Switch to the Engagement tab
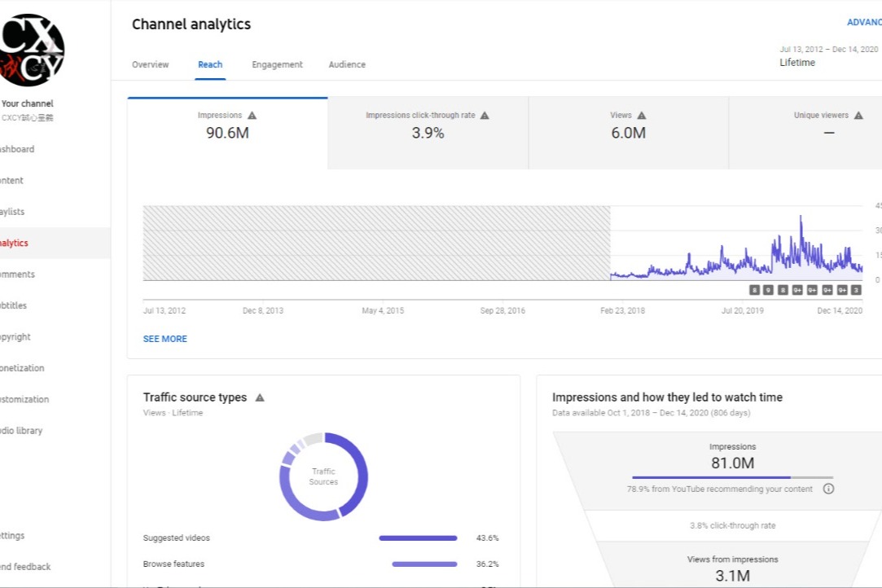Screen dimensions: 882x588 click(x=277, y=65)
